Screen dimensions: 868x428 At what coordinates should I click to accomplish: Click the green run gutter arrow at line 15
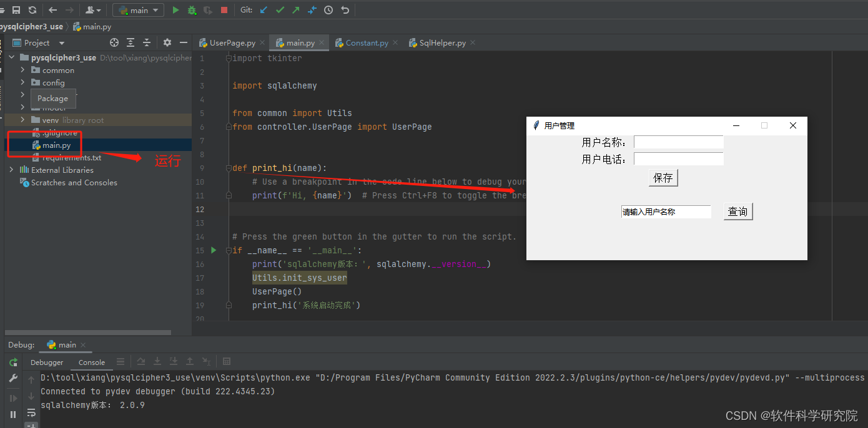pos(214,250)
